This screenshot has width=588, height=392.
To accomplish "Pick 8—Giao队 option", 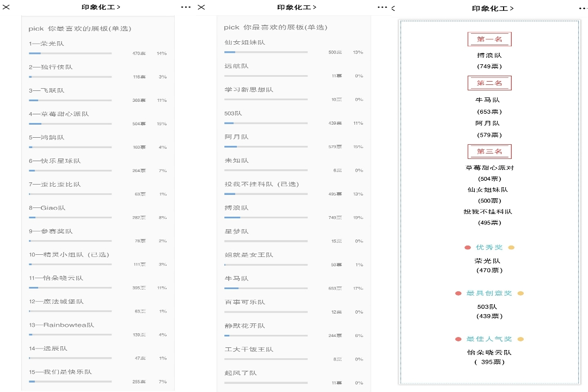I will pyautogui.click(x=47, y=208).
